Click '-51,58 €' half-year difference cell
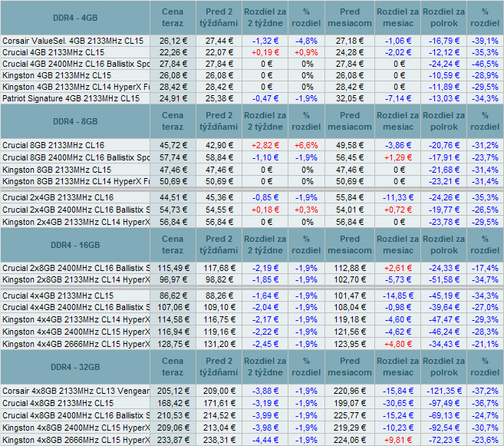Image resolution: width=504 pixels, height=446 pixels. coord(444,279)
